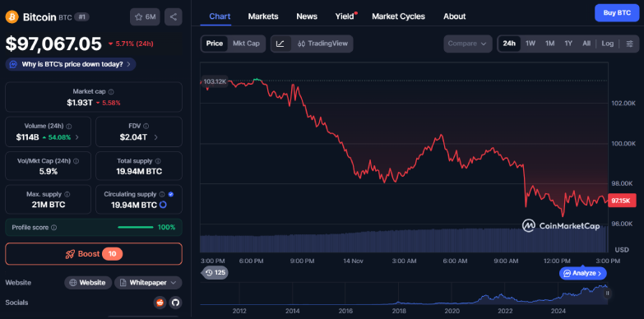Click the circulating supply progress ring icon
The width and height of the screenshot is (644, 319).
click(x=163, y=205)
